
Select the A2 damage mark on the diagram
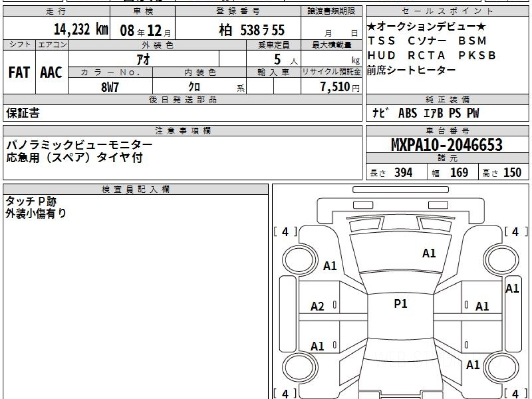tap(317, 306)
